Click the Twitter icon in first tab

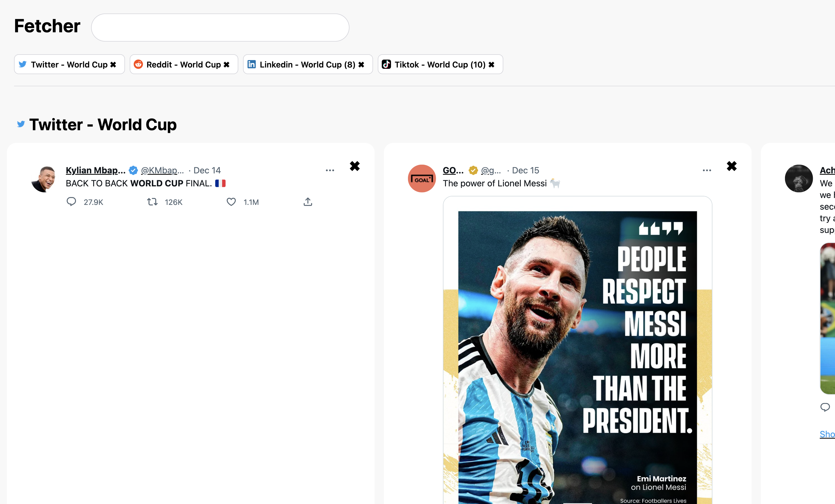point(23,64)
